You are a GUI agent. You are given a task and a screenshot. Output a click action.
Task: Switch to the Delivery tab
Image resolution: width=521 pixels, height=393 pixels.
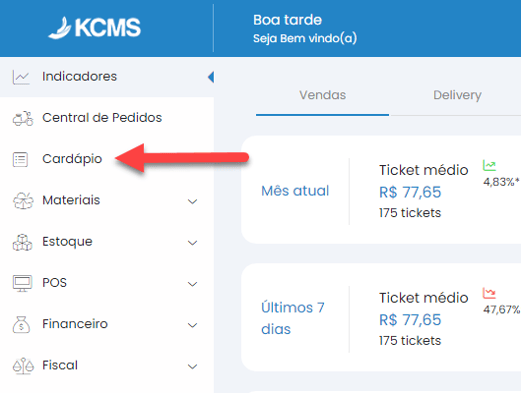[457, 95]
